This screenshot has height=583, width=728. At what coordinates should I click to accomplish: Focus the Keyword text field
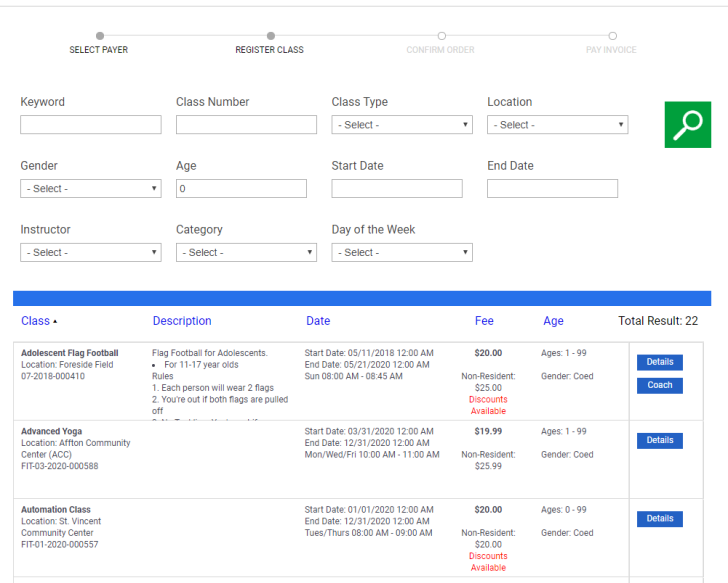90,125
